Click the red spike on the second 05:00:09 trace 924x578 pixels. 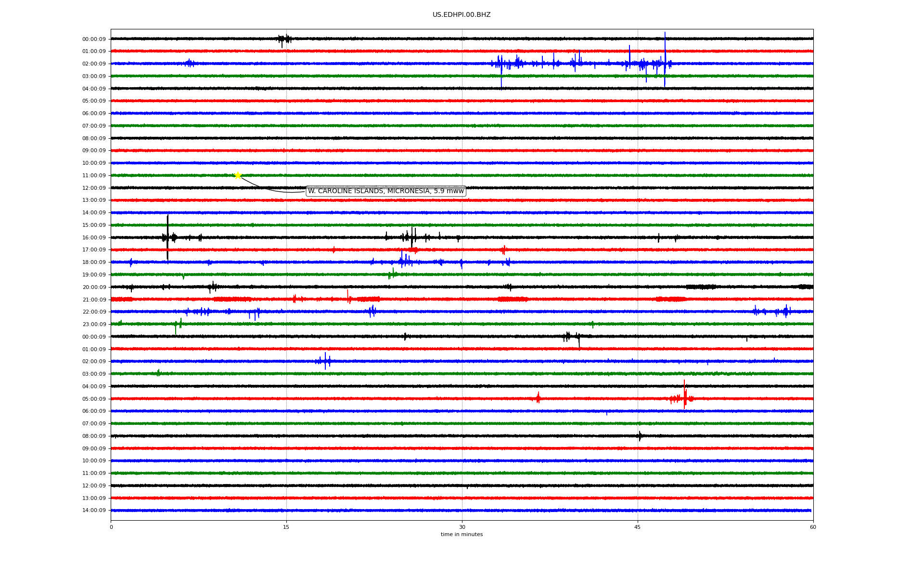(x=684, y=395)
